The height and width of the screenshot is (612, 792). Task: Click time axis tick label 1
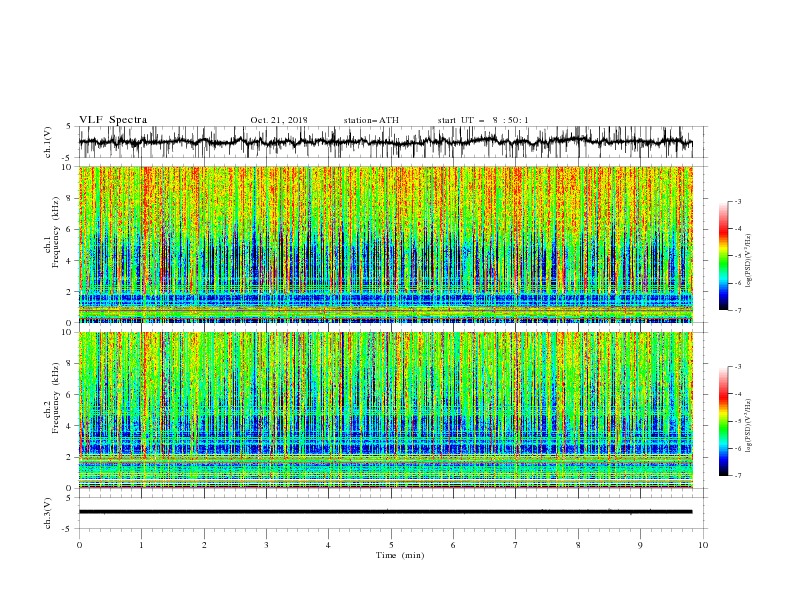tap(141, 545)
